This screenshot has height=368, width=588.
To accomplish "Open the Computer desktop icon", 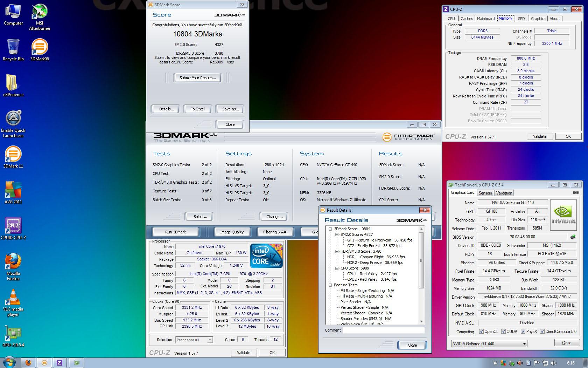I will coord(13,15).
